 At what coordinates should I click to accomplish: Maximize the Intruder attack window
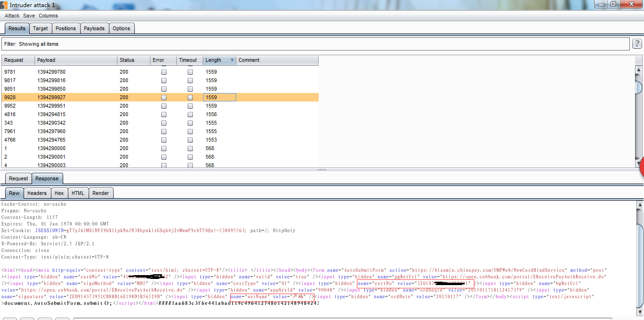pyautogui.click(x=613, y=4)
